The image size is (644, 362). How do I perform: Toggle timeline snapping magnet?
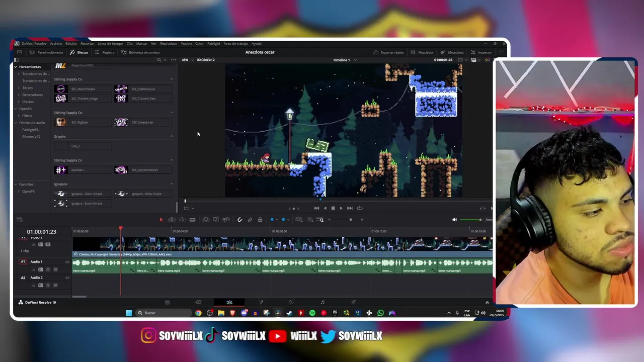click(x=239, y=220)
